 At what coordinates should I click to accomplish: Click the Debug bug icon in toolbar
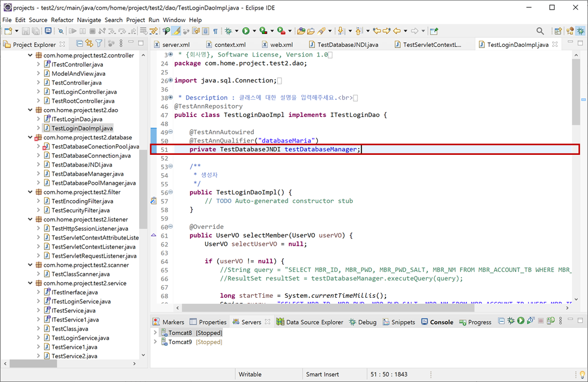pos(228,31)
